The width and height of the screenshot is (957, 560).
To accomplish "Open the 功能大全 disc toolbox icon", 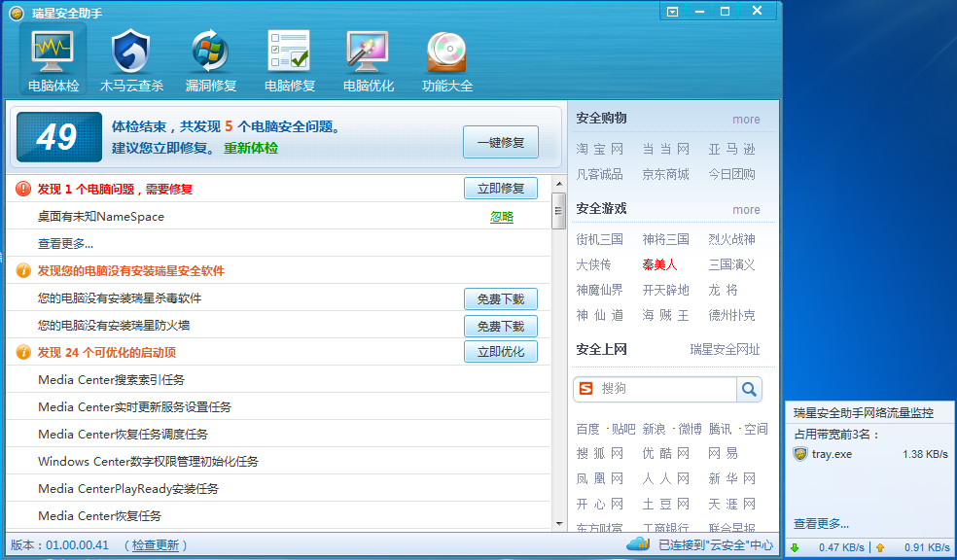I will click(446, 59).
